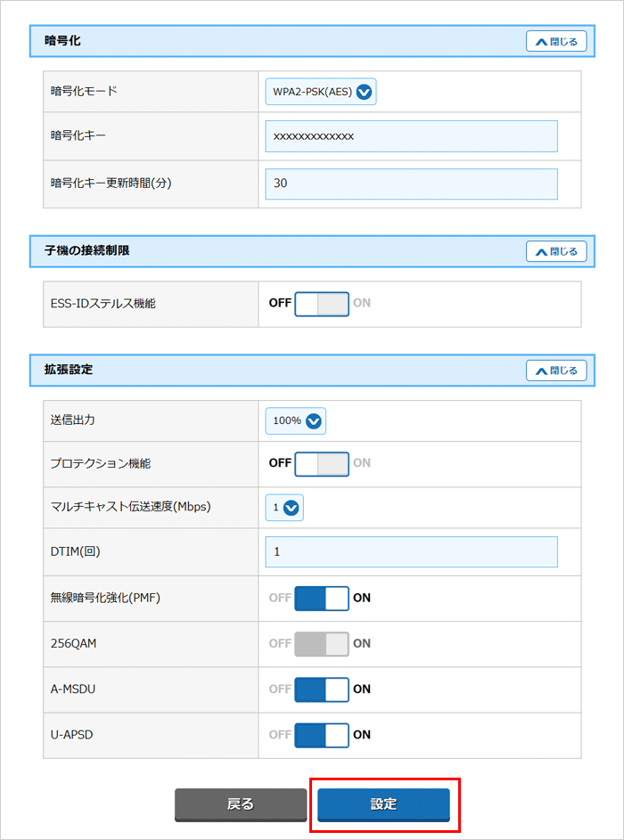Click the DTIM(回) input field
Viewport: 624px width, 840px height.
tap(411, 552)
